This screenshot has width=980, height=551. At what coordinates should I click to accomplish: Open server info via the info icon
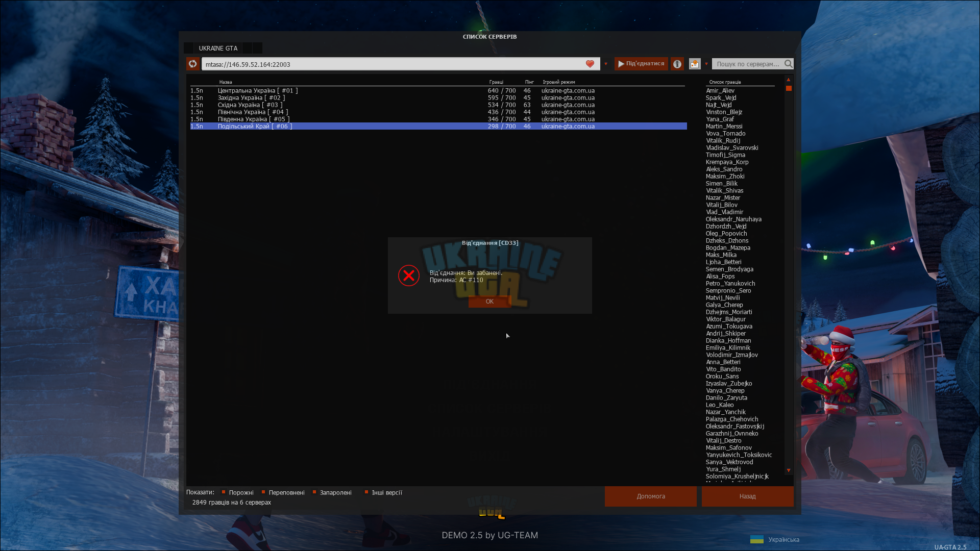(677, 64)
